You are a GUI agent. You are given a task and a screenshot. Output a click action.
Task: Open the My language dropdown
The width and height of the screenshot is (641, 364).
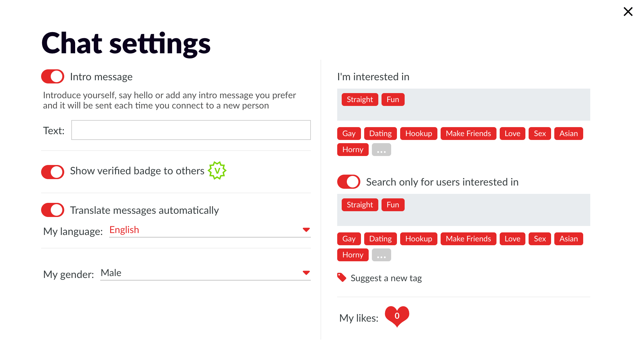(x=209, y=230)
